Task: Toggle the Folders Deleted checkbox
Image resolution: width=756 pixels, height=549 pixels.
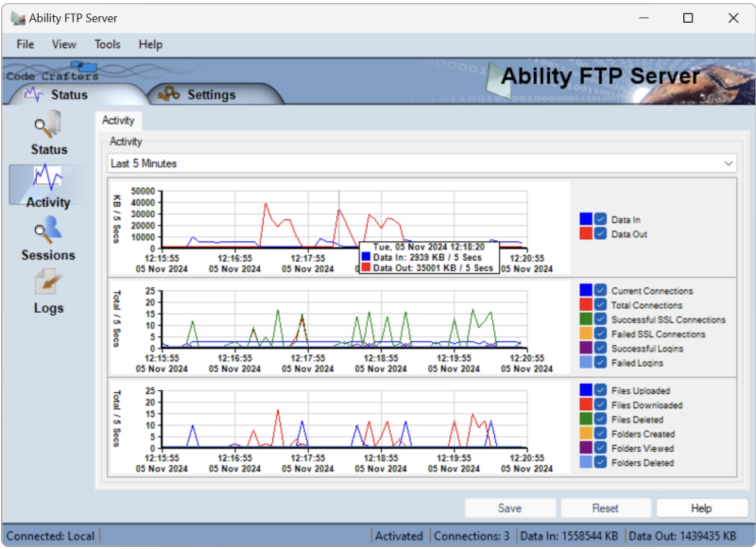Action: point(600,462)
